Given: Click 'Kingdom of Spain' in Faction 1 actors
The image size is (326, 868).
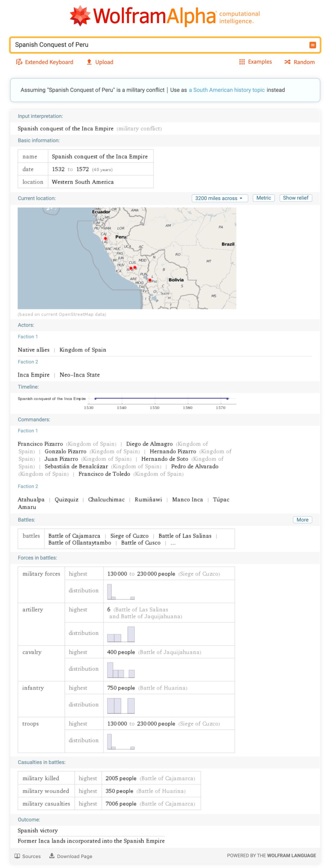Looking at the screenshot, I should [83, 350].
